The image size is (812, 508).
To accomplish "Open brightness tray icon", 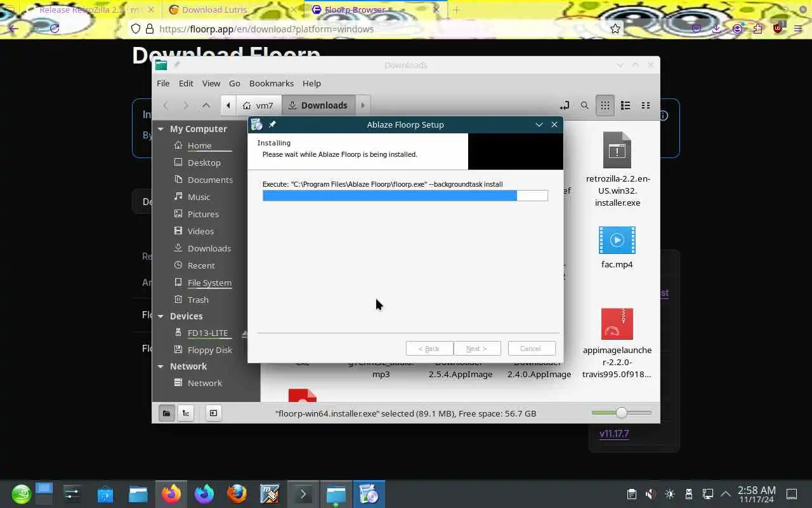I will pos(670,494).
